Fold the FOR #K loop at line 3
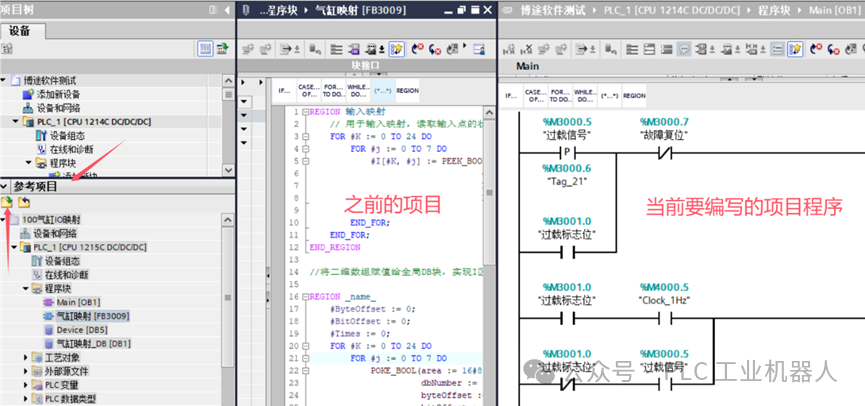This screenshot has width=865, height=406. click(306, 136)
